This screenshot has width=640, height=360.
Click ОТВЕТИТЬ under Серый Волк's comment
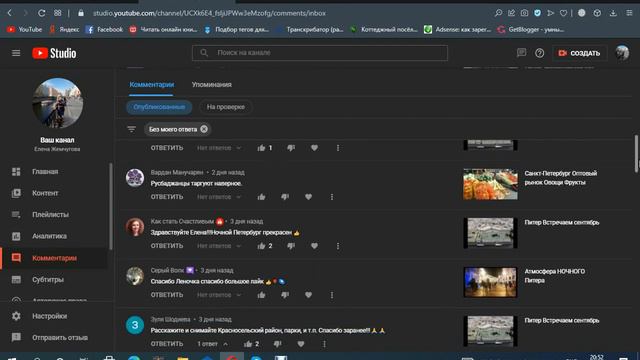point(167,295)
